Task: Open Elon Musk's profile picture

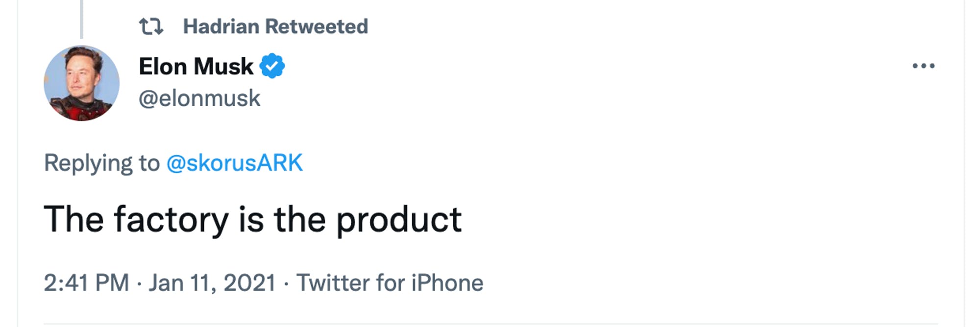Action: pyautogui.click(x=81, y=83)
